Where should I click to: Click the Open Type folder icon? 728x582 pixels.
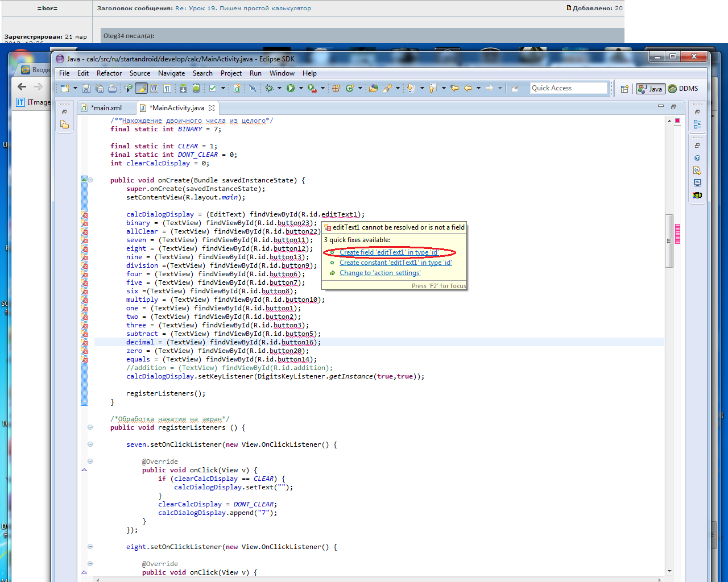point(373,88)
